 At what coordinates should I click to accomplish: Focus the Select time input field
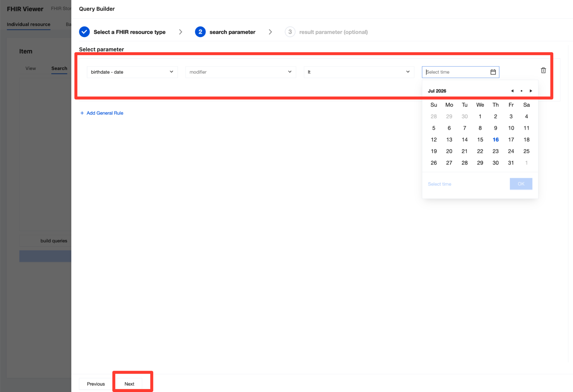pos(460,72)
